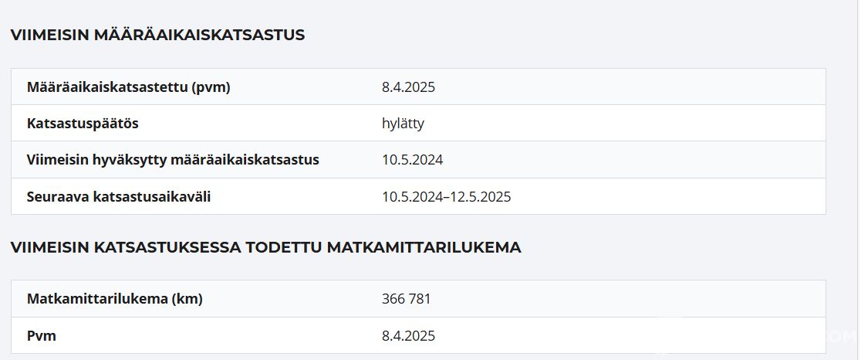Select the Viimeisin hyväksytty määräaikaiskatsastus label
868x360 pixels.
point(173,160)
